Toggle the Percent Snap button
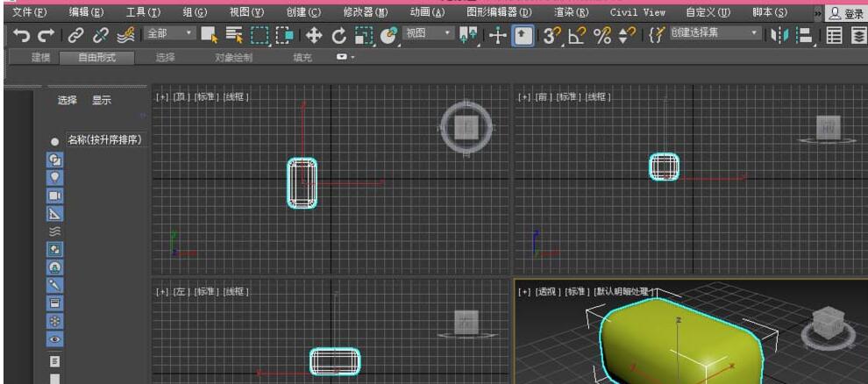 pyautogui.click(x=602, y=36)
